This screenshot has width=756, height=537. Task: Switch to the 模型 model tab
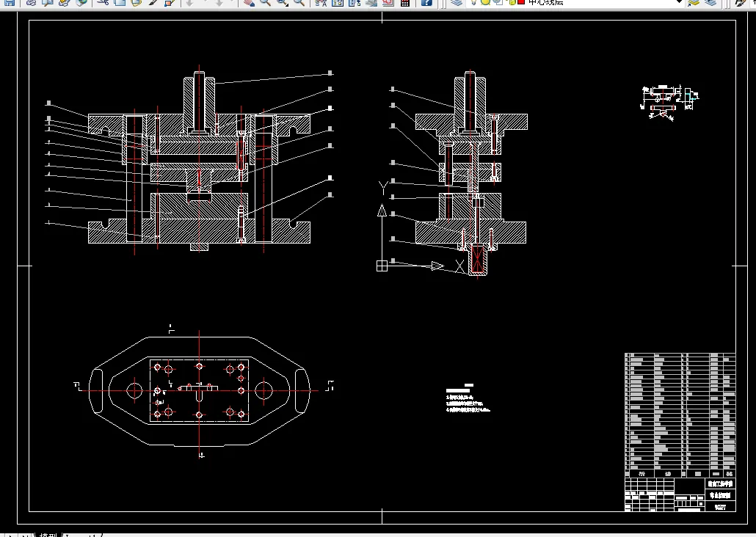[x=48, y=535]
